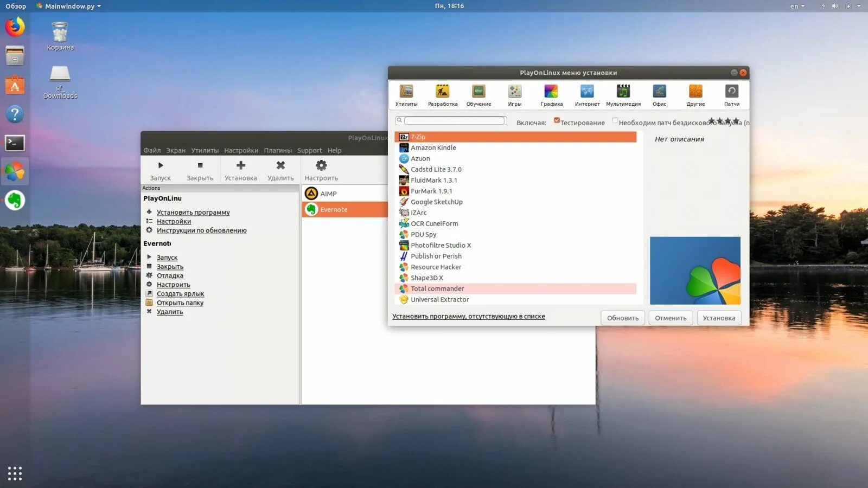The image size is (868, 488).
Task: Open sf_Downloads desktop drive icon
Action: pos(60,82)
